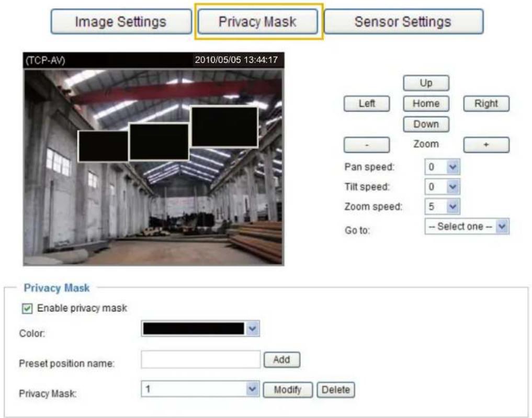
Task: Open the Privacy Mask number dropdown
Action: click(200, 389)
